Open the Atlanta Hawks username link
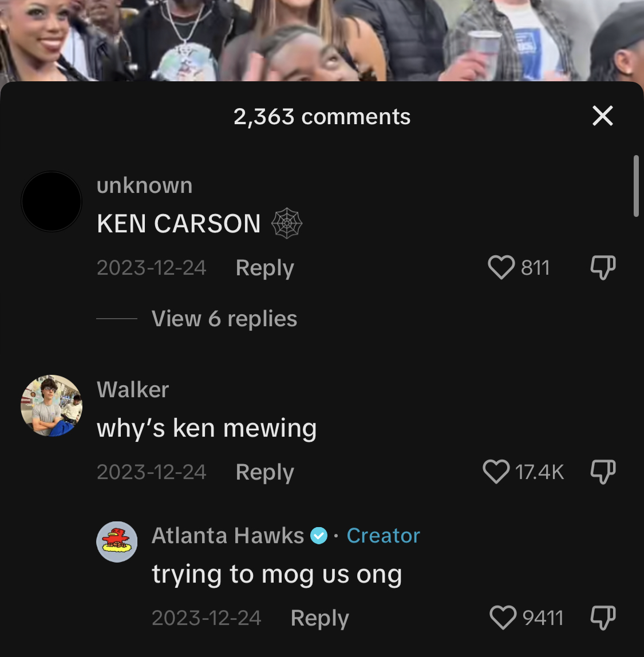 (x=227, y=536)
